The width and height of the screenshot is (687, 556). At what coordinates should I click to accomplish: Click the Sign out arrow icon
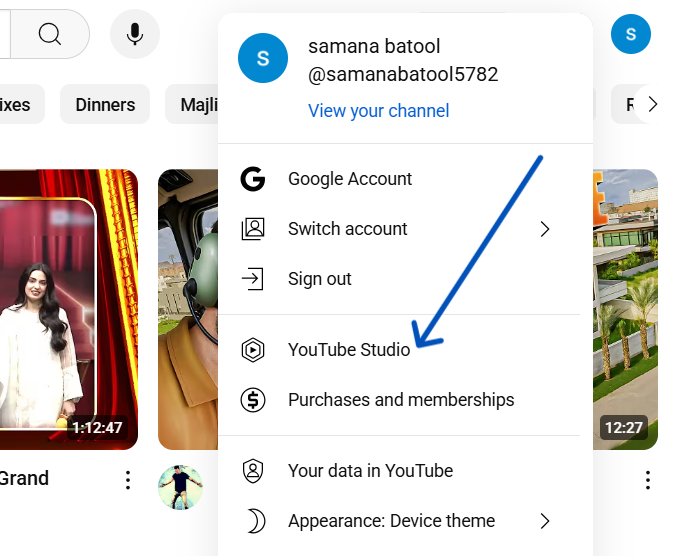pyautogui.click(x=253, y=279)
